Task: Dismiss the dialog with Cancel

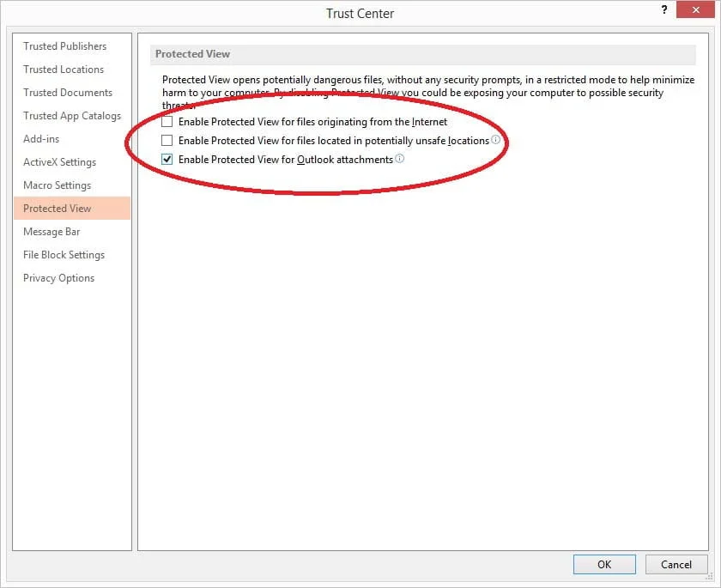Action: (676, 564)
